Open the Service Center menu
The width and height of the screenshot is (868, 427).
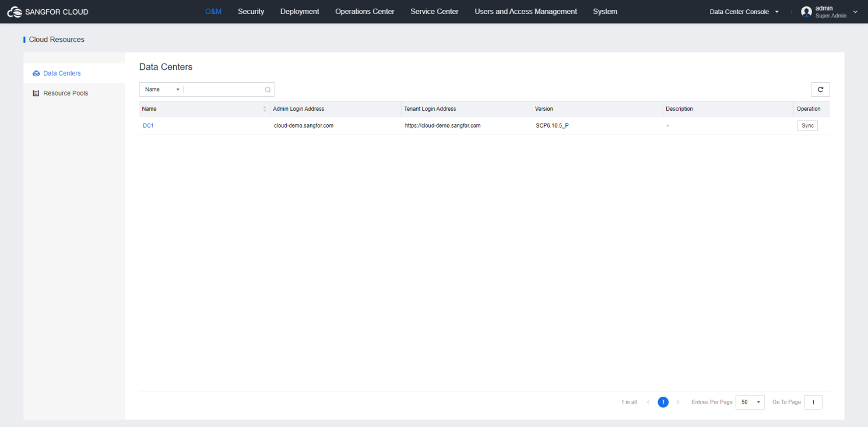click(434, 12)
